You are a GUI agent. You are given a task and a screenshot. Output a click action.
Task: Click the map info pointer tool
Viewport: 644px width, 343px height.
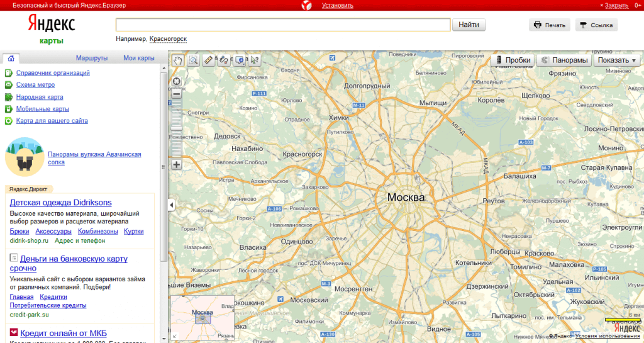[x=254, y=60]
